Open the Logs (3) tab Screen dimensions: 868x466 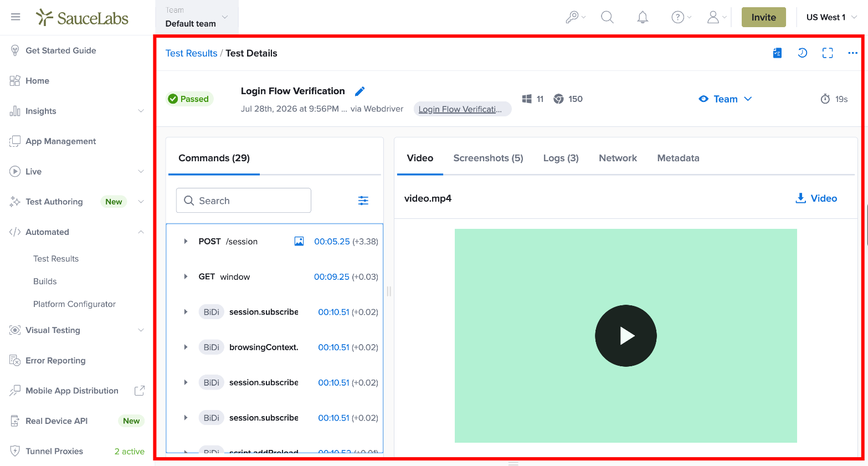coord(561,158)
